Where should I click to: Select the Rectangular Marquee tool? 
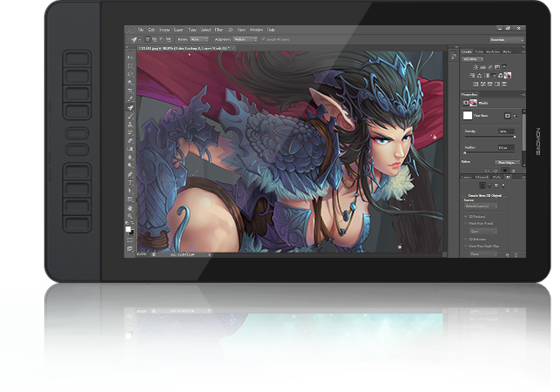[x=131, y=66]
